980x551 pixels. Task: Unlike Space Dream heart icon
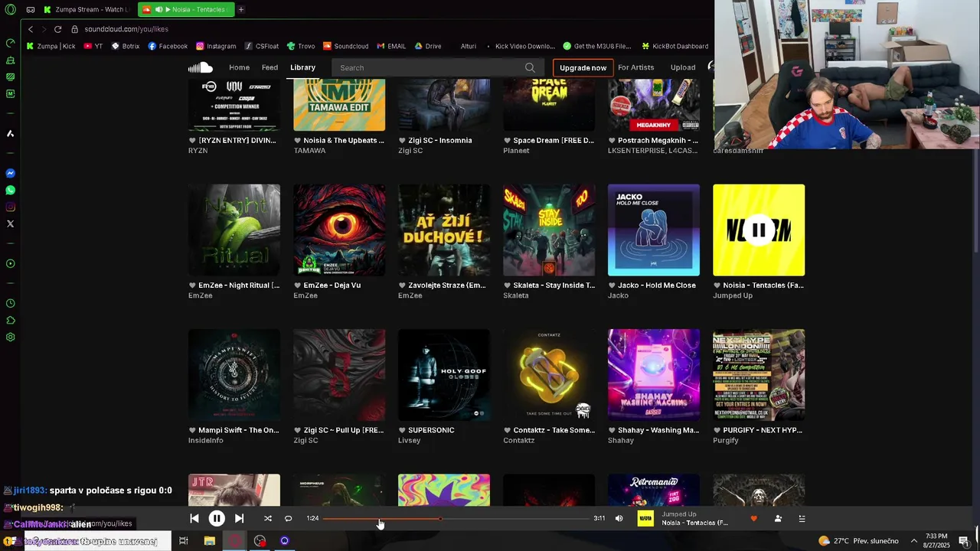(x=507, y=141)
